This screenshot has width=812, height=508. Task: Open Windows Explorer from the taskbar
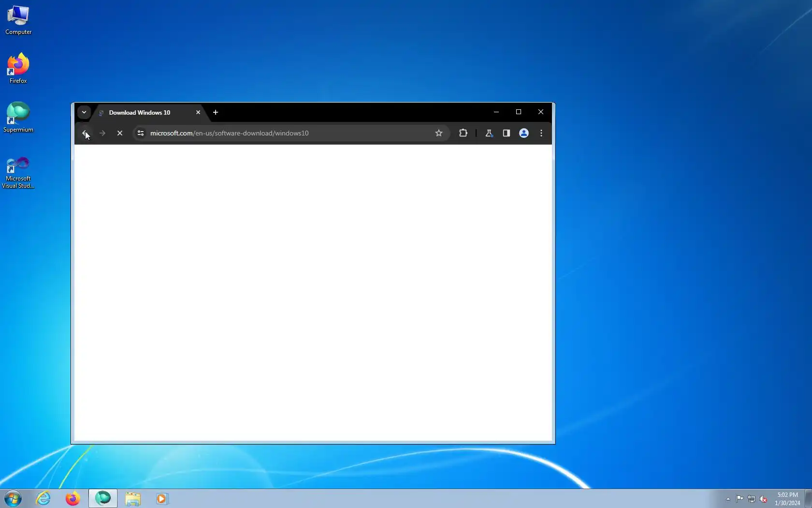click(x=133, y=498)
